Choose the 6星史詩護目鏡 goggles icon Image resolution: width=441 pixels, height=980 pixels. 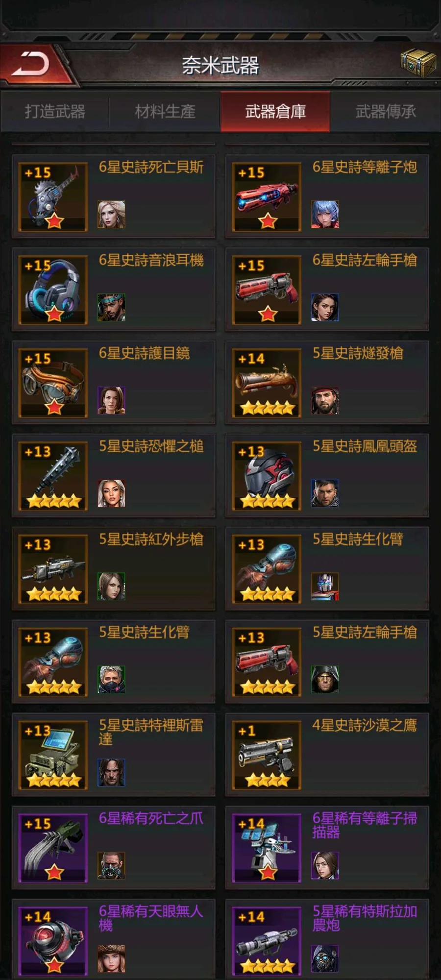(53, 383)
